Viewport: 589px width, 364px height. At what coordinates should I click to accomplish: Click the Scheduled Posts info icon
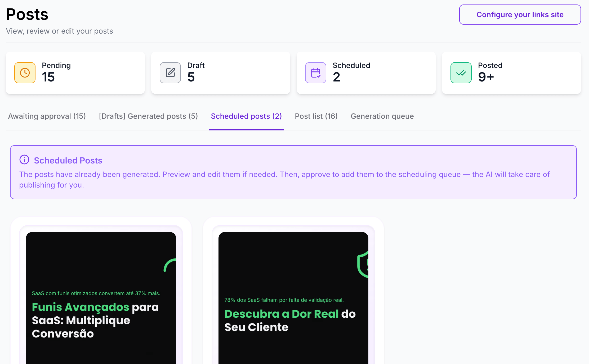click(24, 160)
